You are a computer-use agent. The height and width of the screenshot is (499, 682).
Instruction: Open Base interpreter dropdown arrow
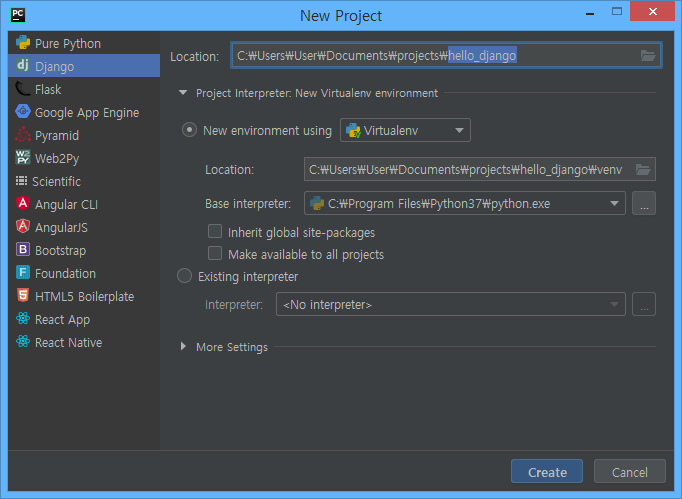614,203
